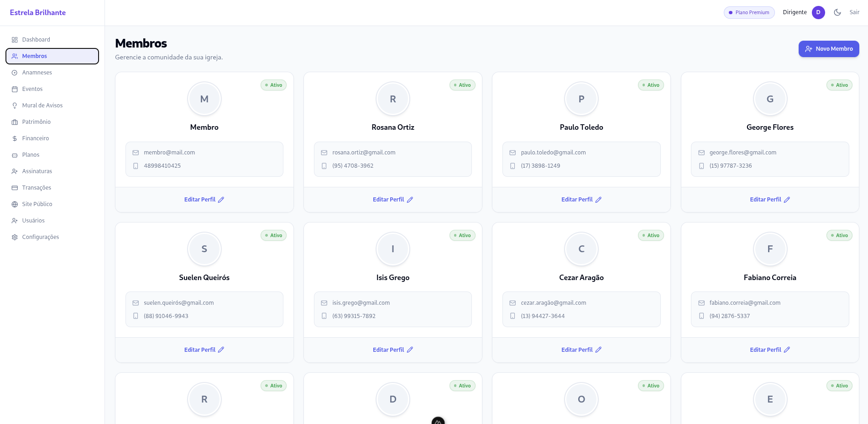Click Editar Perfil for Fabiano Correia

[x=770, y=350]
